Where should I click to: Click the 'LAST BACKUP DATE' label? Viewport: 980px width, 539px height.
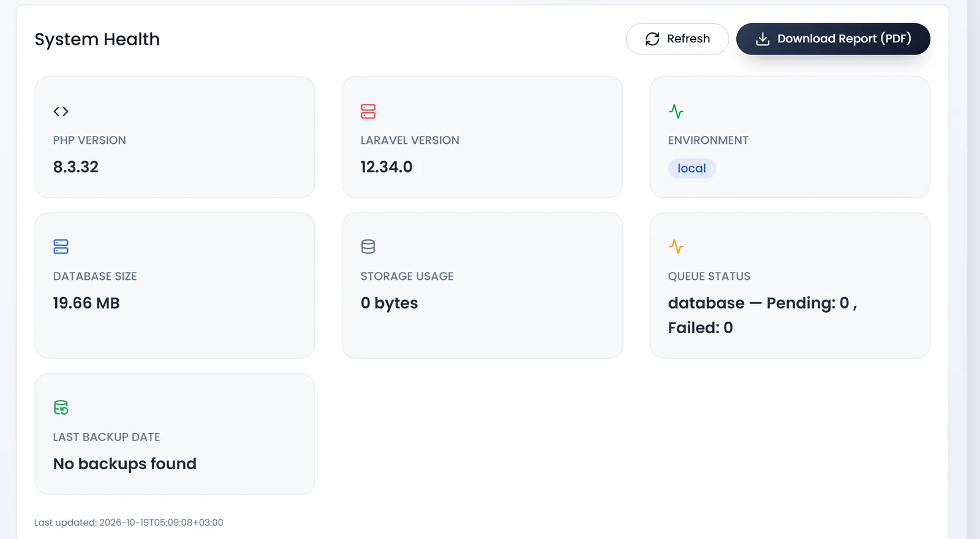coord(107,437)
